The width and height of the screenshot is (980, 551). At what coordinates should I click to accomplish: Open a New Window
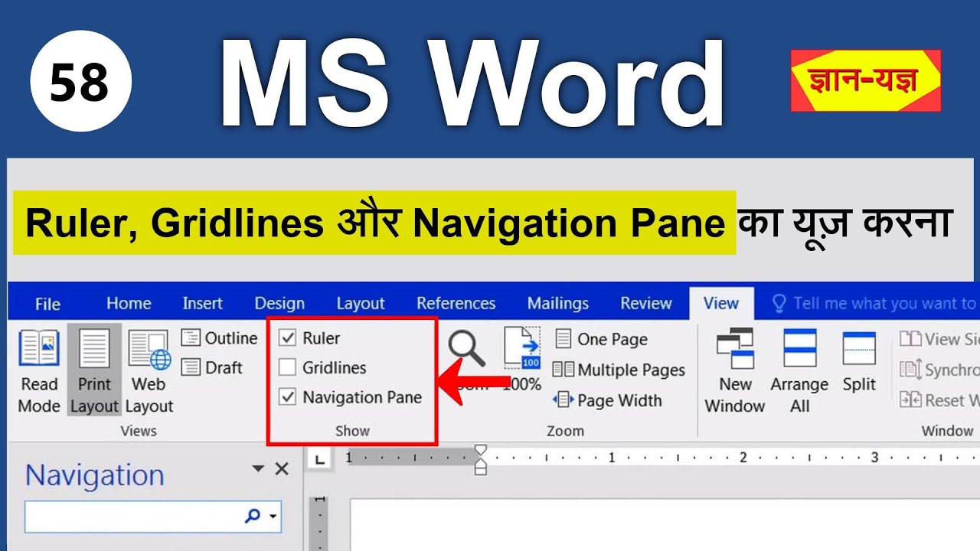(x=735, y=372)
